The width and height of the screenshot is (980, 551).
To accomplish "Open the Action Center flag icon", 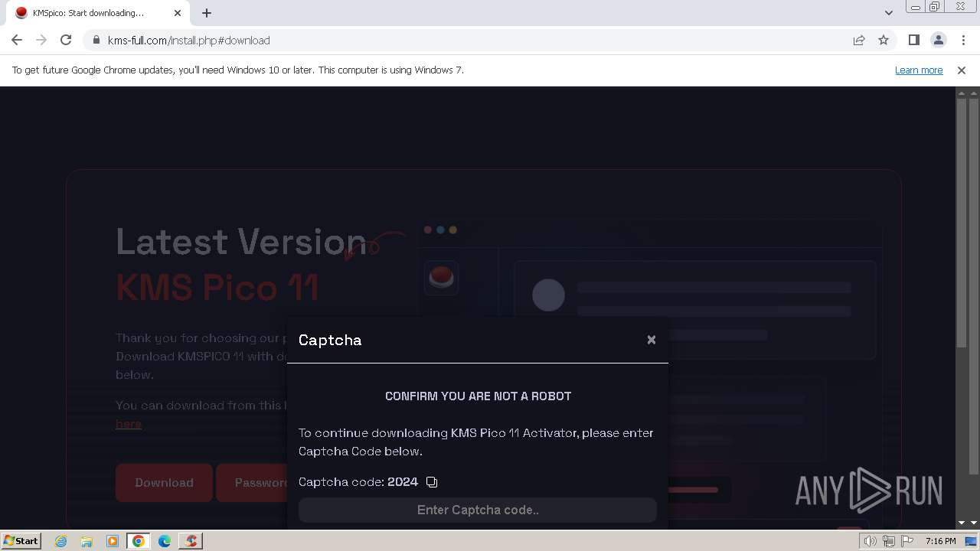I will (x=907, y=541).
